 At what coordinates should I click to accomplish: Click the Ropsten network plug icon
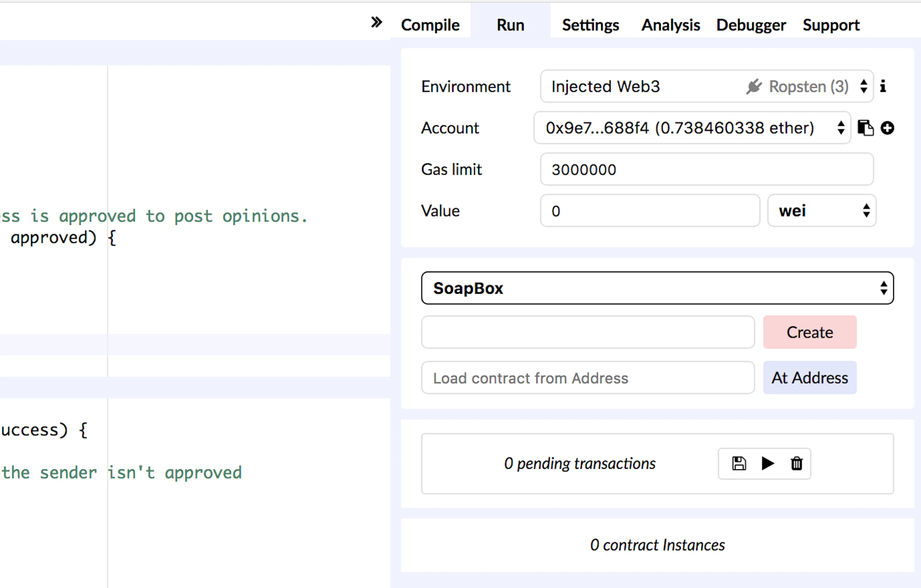coord(754,86)
